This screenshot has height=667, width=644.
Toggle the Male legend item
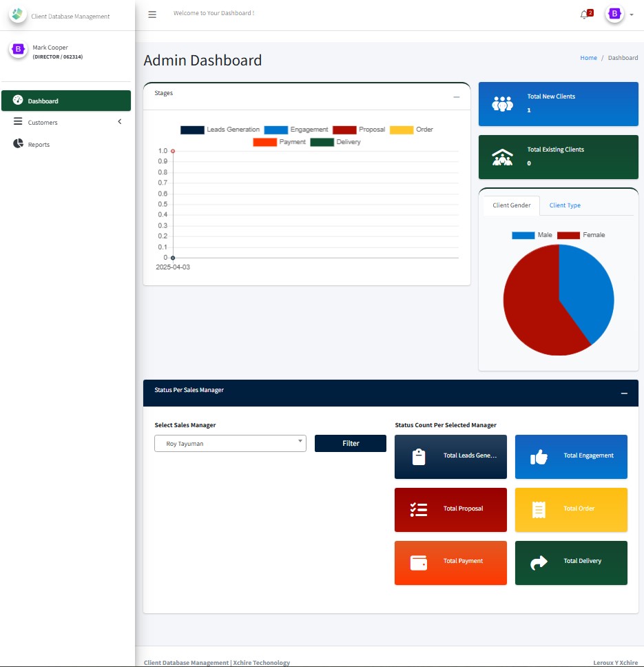(532, 235)
